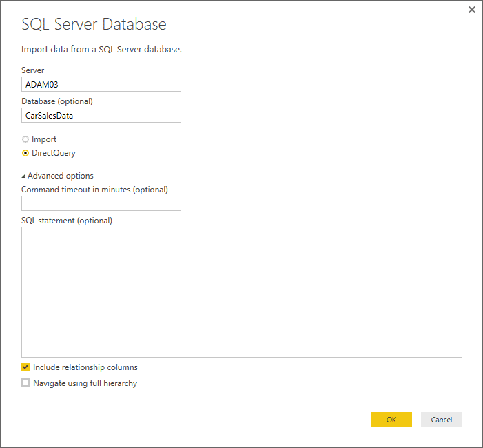Screen dimensions: 483x448
Task: Uncheck Include relationship columns checkbox
Action: tap(25, 367)
